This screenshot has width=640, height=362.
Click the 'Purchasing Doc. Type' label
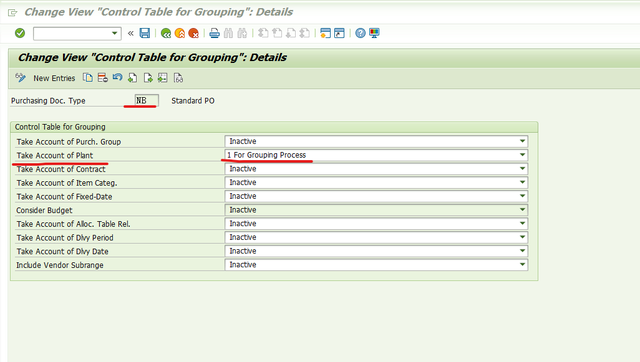click(x=48, y=101)
